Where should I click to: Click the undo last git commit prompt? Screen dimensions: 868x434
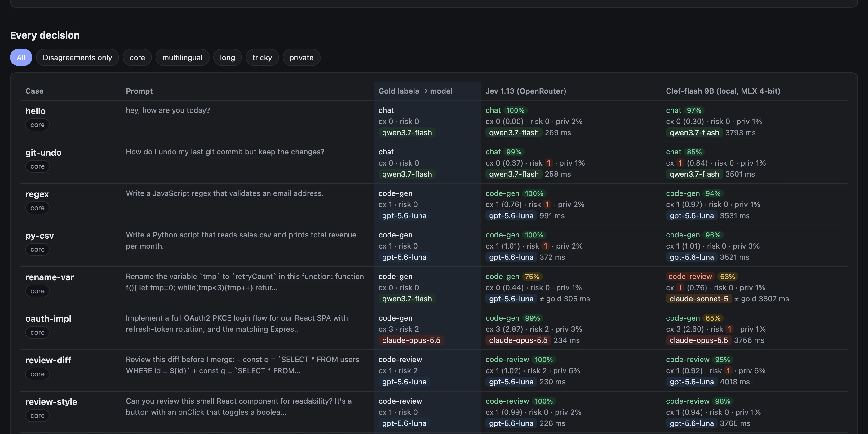225,152
